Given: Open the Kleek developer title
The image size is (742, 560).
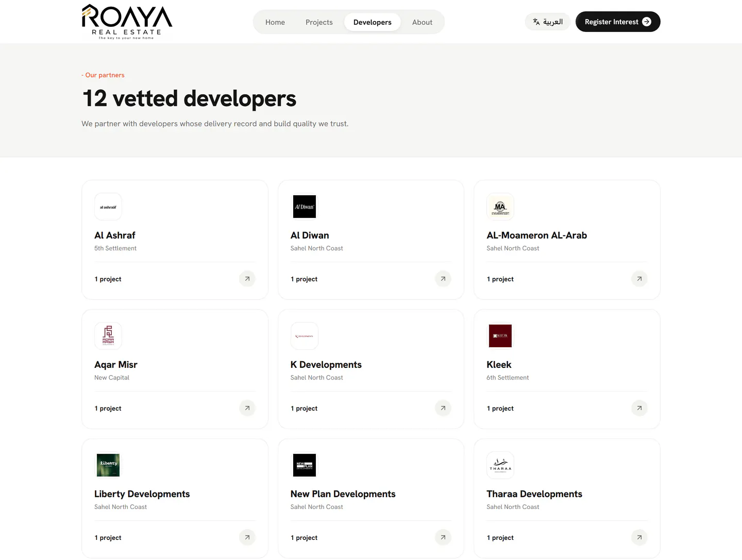Looking at the screenshot, I should pyautogui.click(x=499, y=365).
